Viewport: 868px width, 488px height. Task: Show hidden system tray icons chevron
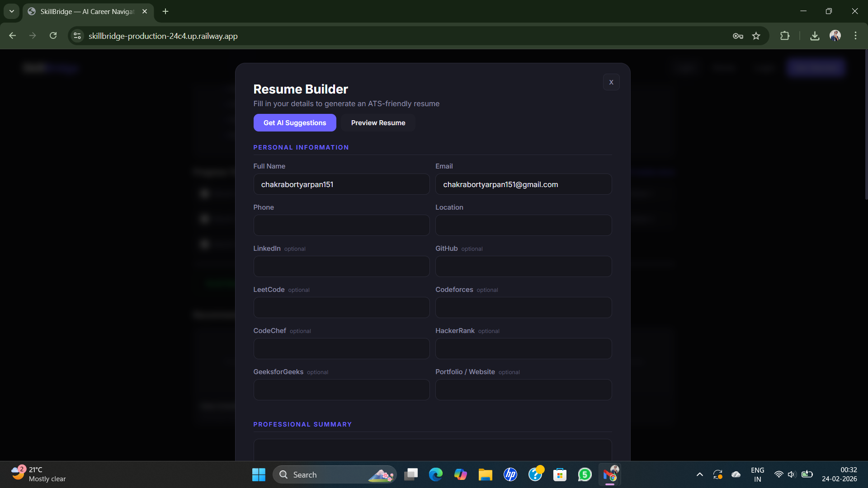point(699,474)
